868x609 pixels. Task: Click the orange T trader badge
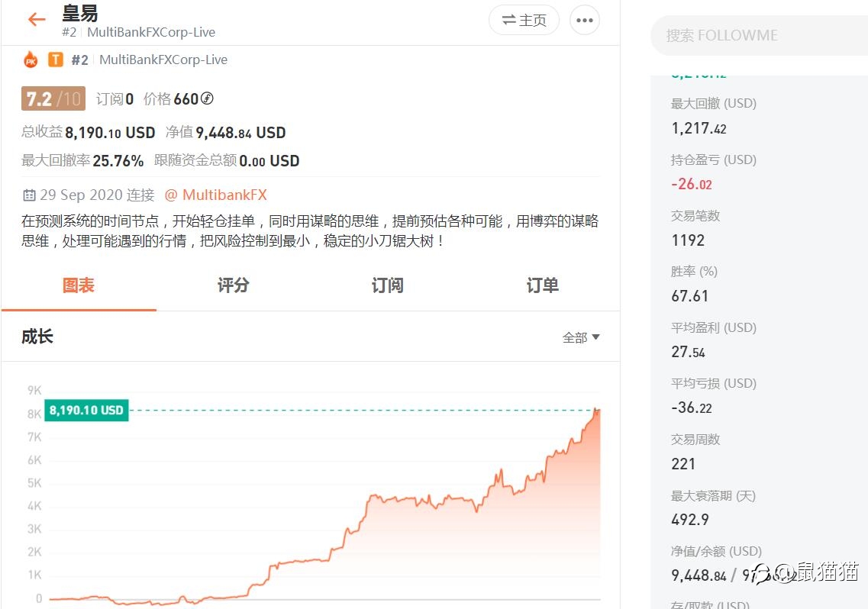tap(56, 60)
